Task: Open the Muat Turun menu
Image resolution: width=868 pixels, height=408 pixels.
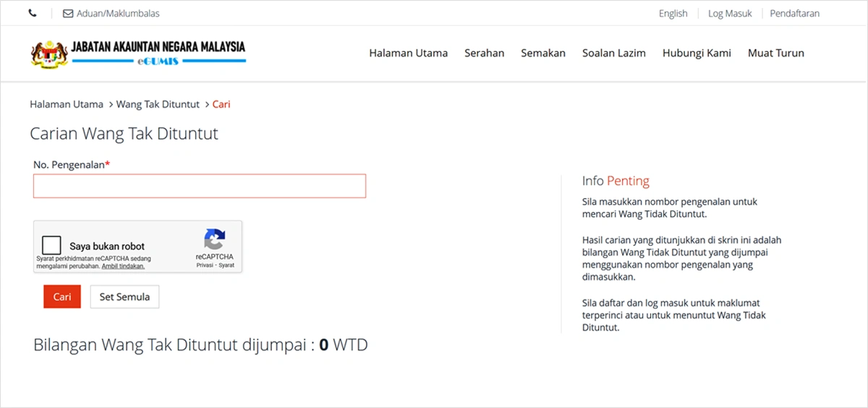Action: 775,53
